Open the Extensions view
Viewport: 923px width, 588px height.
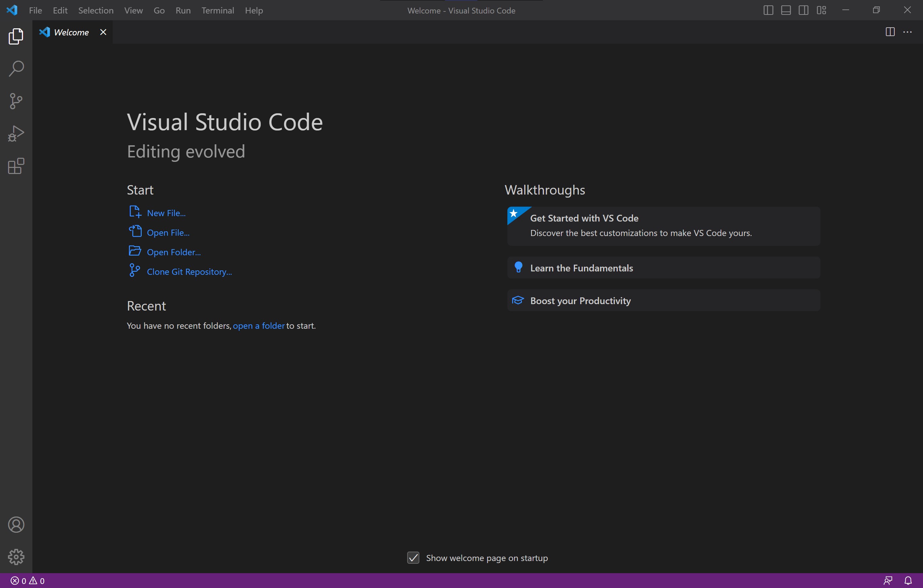[16, 166]
